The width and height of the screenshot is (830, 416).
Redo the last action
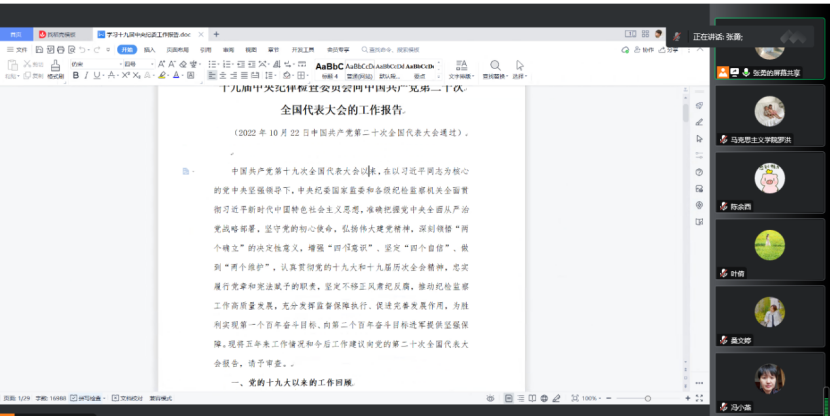(x=96, y=50)
